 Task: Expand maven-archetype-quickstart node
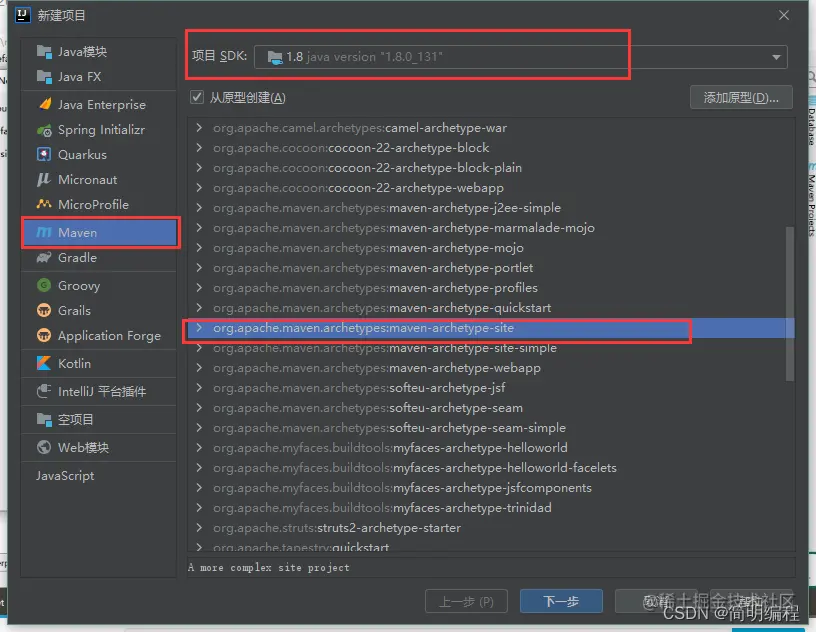[x=199, y=308]
